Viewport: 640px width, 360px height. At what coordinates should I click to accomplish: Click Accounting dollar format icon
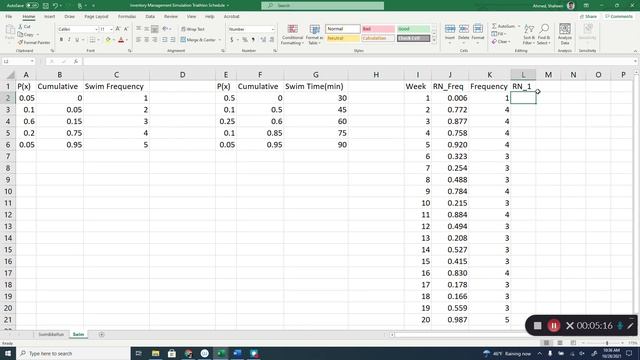[231, 40]
